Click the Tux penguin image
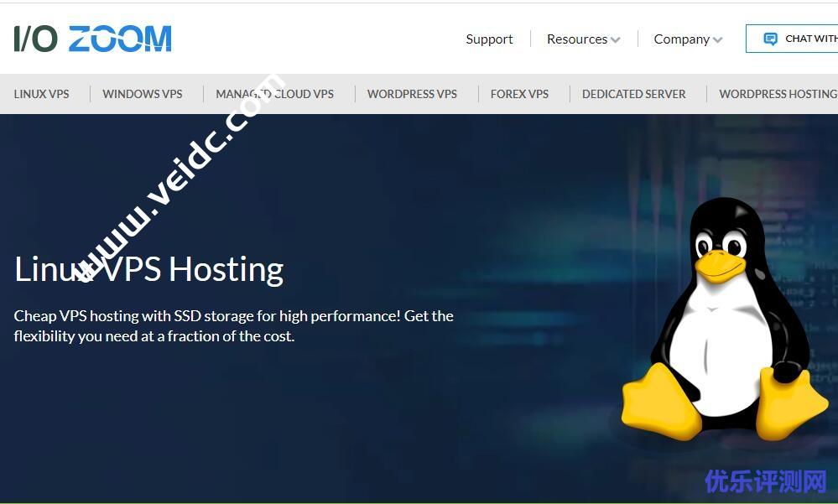Viewport: 838px width, 504px height. point(725,319)
